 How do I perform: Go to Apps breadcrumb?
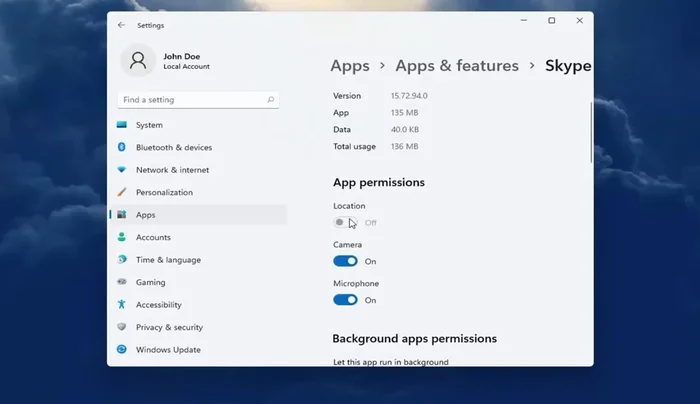tap(350, 66)
